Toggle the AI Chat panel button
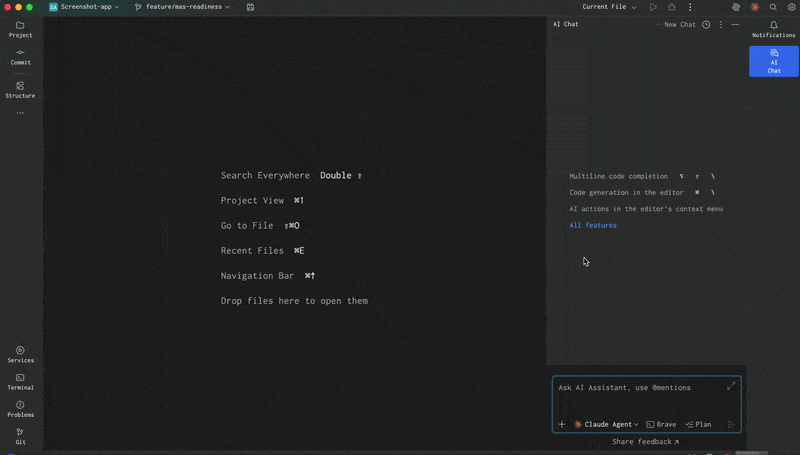The width and height of the screenshot is (800, 455). click(x=773, y=61)
